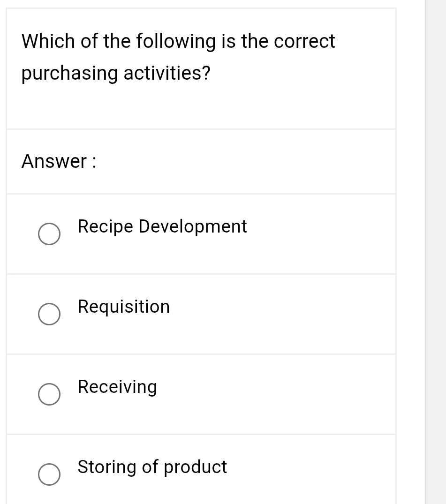Image resolution: width=446 pixels, height=504 pixels.
Task: Select the Receiving radio button
Action: coord(49,394)
